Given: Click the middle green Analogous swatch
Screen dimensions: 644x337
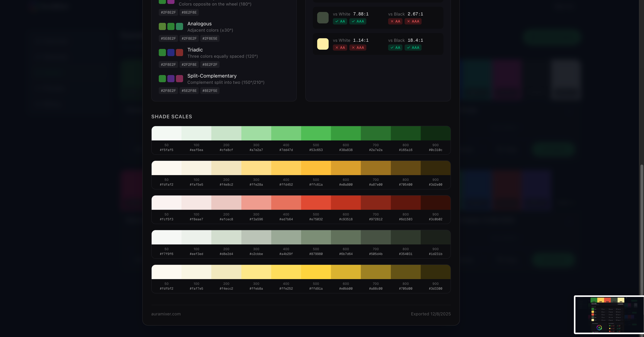Looking at the screenshot, I should (171, 26).
